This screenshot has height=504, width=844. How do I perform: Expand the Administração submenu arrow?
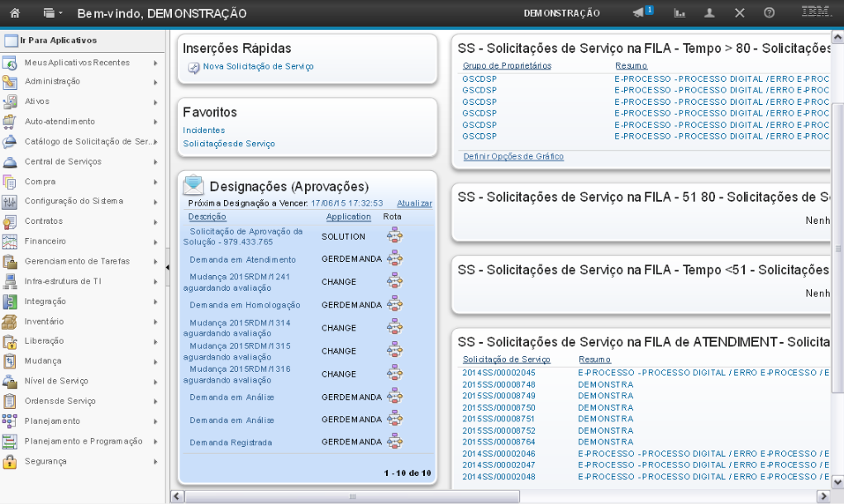click(155, 82)
